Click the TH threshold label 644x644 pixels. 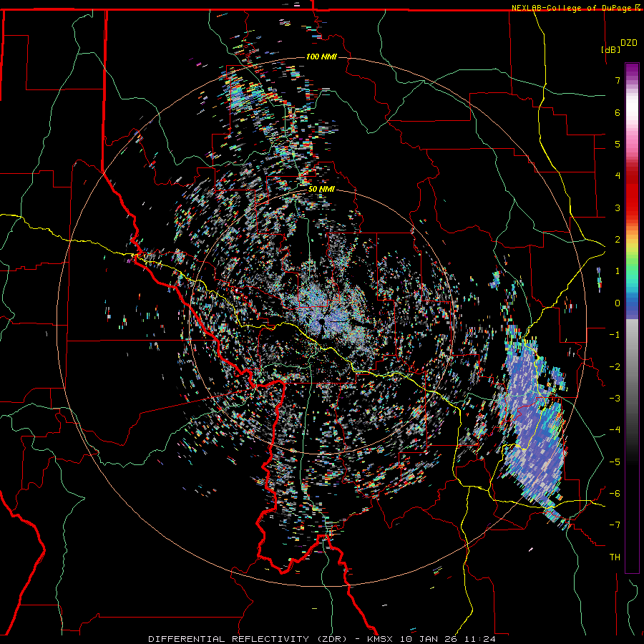tap(615, 557)
